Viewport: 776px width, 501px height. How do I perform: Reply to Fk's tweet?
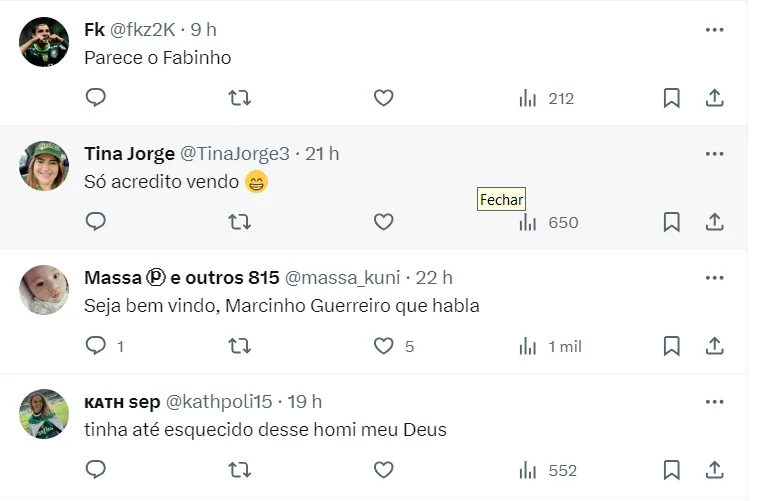(96, 98)
